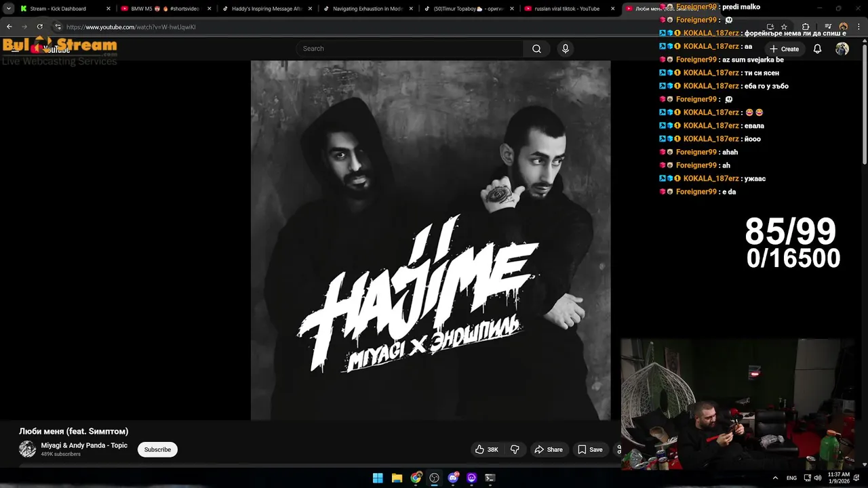Open File Explorer from the taskbar
This screenshot has height=488, width=868.
click(397, 478)
